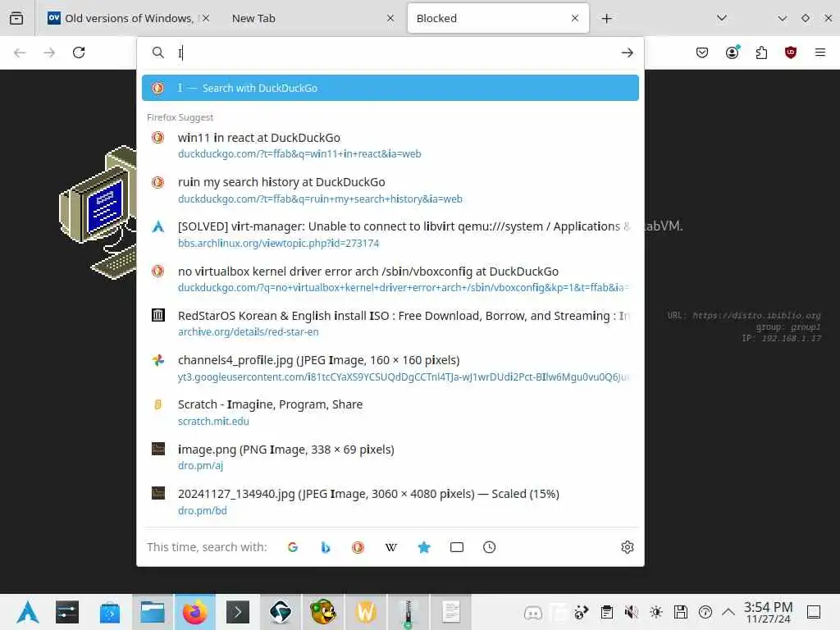This screenshot has width=840, height=630.
Task: Open win11 in react DuckDuckGo suggestion
Action: click(x=390, y=145)
